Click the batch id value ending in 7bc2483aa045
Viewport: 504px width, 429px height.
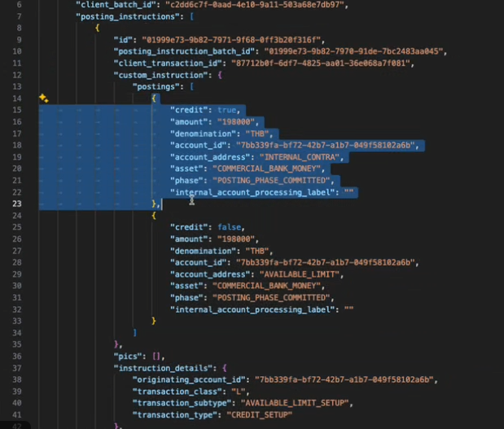(353, 51)
